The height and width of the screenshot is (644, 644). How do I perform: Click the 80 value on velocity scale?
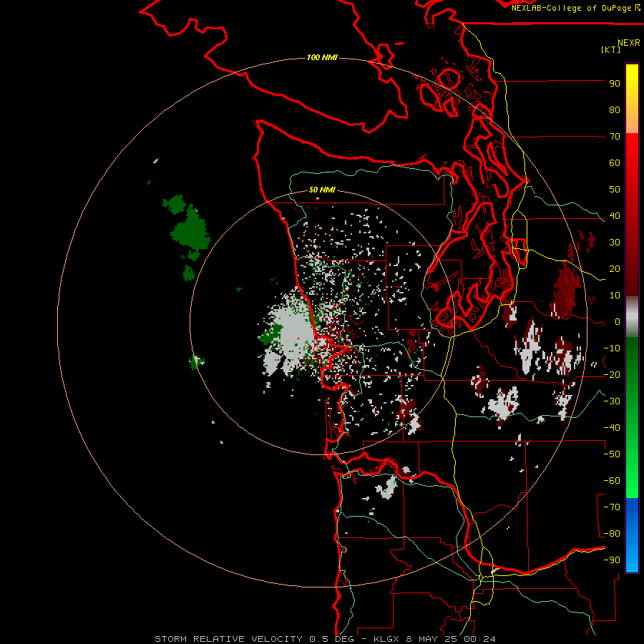[615, 110]
